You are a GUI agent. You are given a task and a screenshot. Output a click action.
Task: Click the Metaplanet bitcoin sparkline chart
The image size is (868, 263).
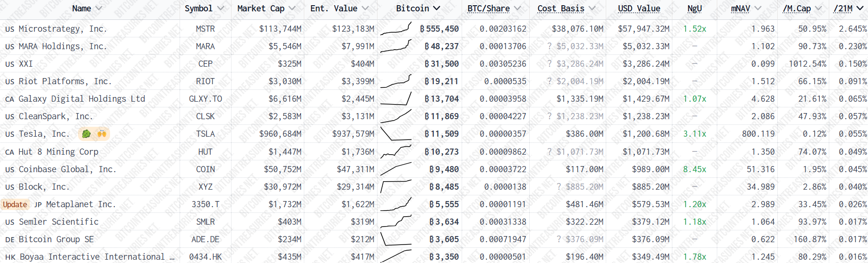tap(396, 204)
